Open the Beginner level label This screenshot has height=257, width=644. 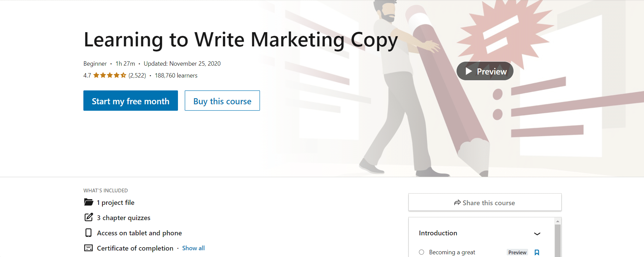click(95, 63)
